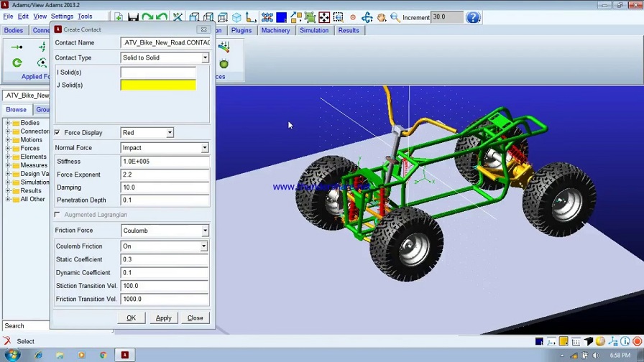Click the Static Coefficient field

pos(165,259)
